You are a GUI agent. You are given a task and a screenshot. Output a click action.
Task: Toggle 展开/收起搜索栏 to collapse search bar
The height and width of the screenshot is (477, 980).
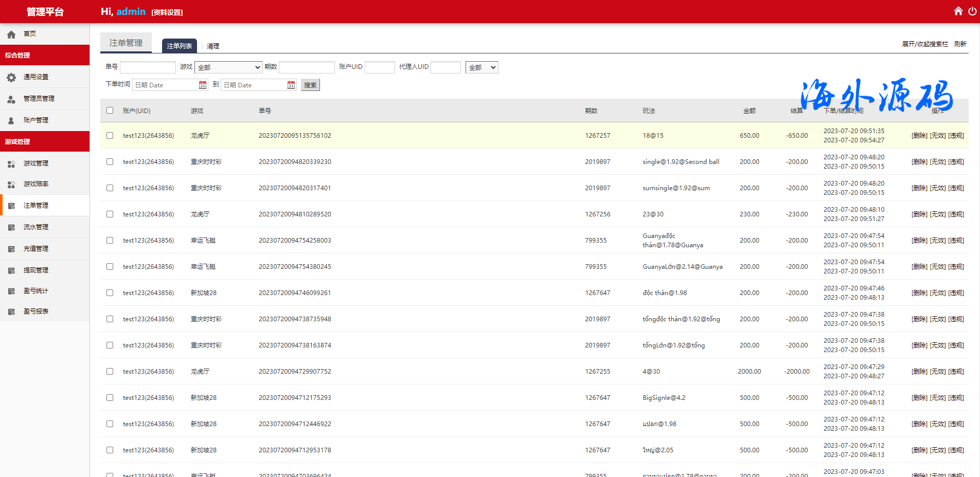point(924,44)
